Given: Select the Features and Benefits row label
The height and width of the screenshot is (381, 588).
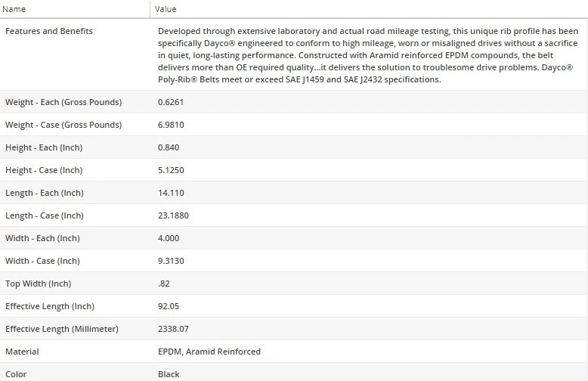Looking at the screenshot, I should pyautogui.click(x=49, y=31).
